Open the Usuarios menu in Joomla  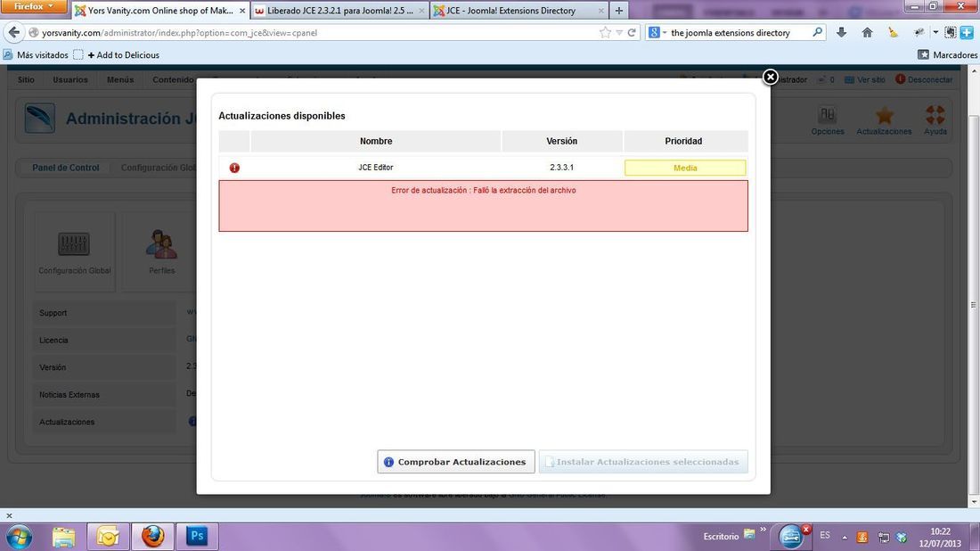70,80
